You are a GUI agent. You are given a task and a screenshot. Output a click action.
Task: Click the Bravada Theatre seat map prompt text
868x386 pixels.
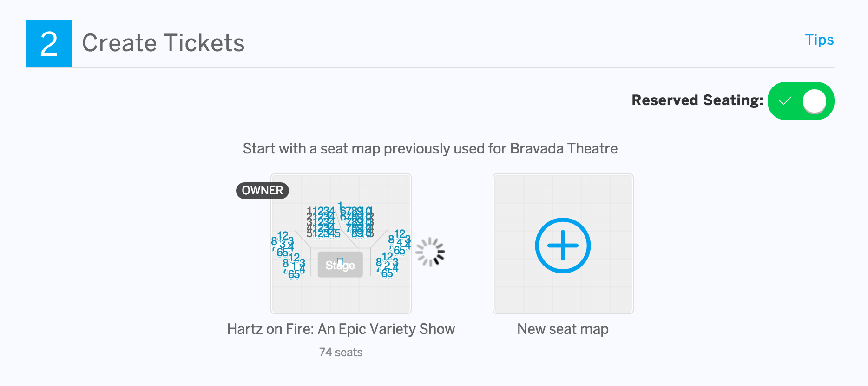(430, 148)
